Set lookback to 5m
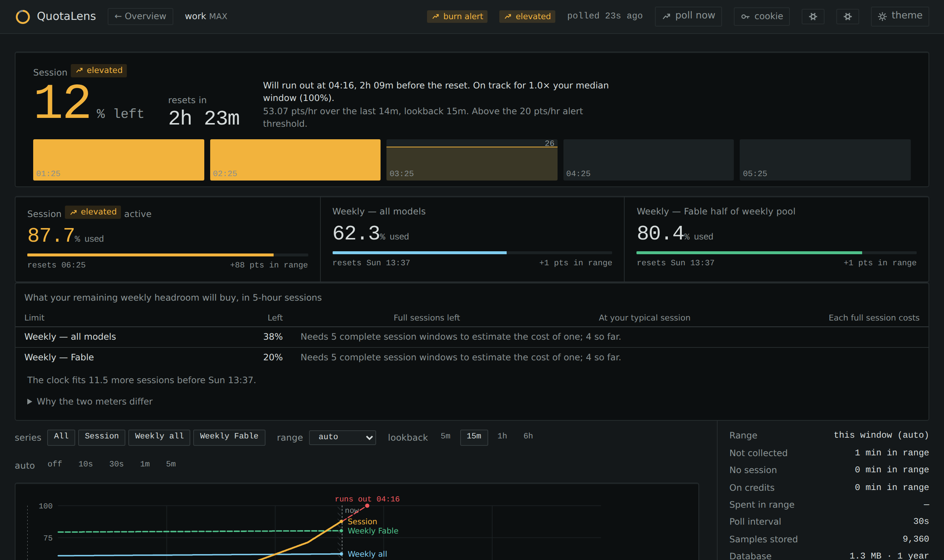This screenshot has width=944, height=560. (x=445, y=437)
